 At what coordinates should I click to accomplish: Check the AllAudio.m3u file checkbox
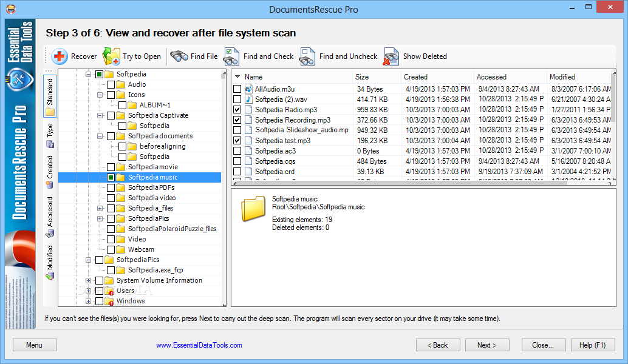[237, 89]
